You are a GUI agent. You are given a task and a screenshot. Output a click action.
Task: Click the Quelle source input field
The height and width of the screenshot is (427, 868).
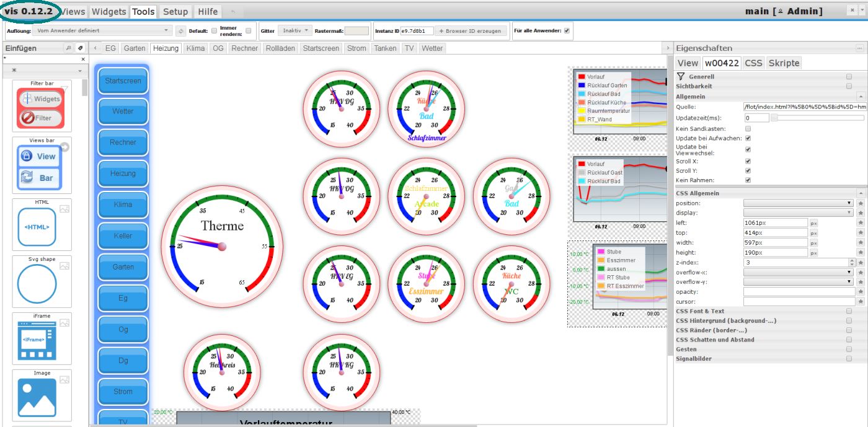(x=804, y=107)
